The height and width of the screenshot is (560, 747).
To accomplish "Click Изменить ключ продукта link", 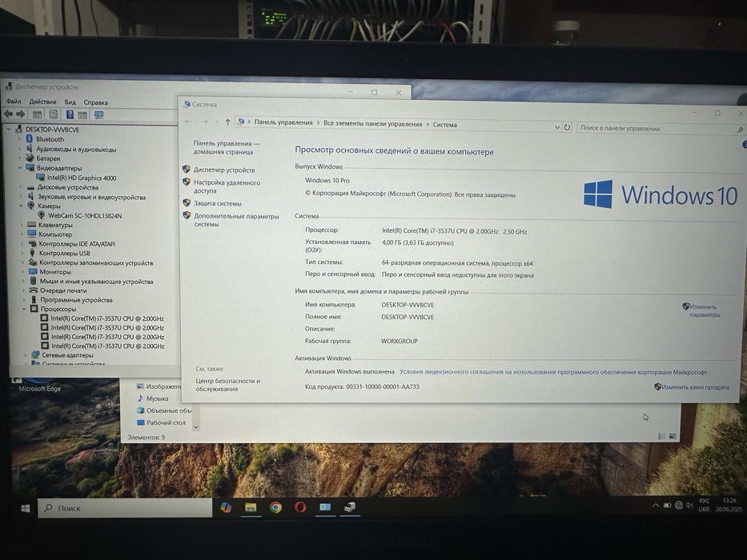I will (x=695, y=386).
